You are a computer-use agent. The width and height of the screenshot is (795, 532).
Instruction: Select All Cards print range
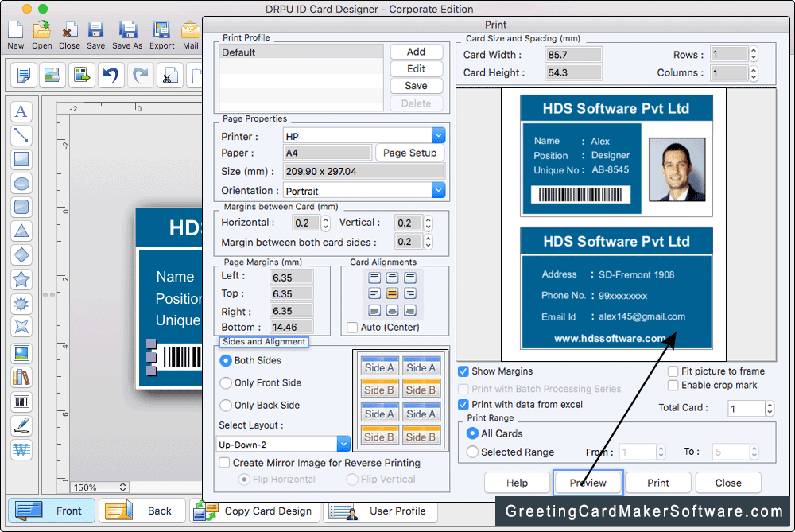click(472, 433)
